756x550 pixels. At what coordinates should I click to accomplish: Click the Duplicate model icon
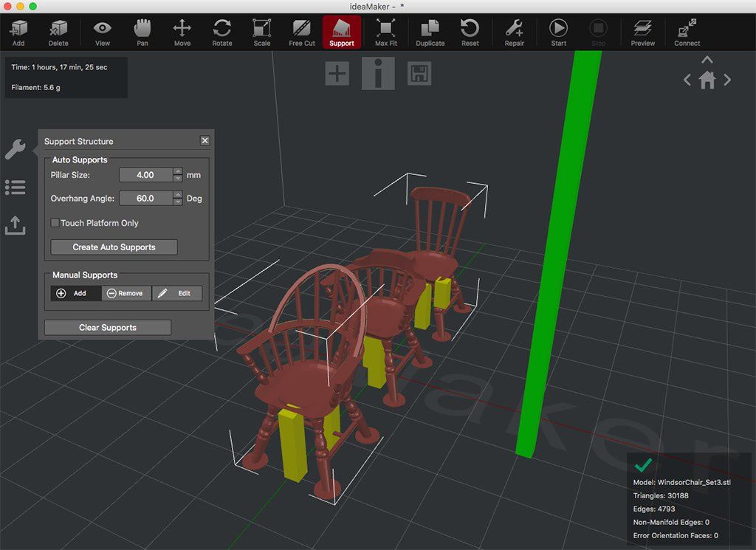pyautogui.click(x=430, y=32)
